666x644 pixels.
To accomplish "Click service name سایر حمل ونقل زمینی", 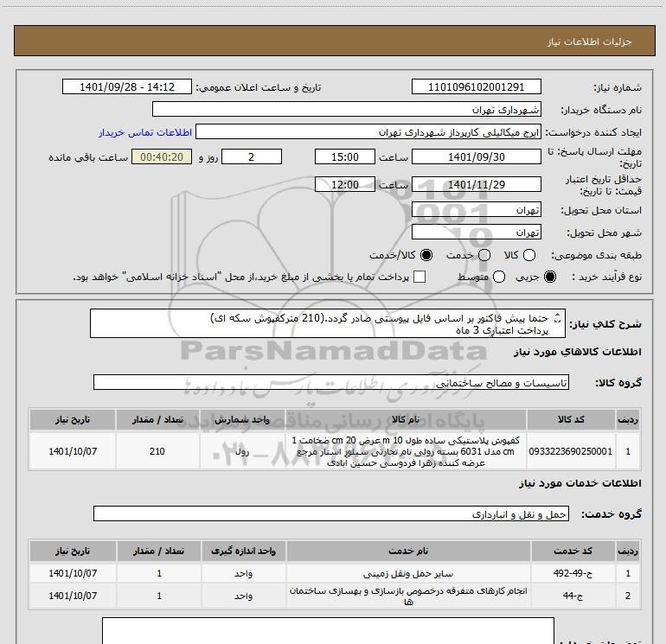I will coord(407,573).
